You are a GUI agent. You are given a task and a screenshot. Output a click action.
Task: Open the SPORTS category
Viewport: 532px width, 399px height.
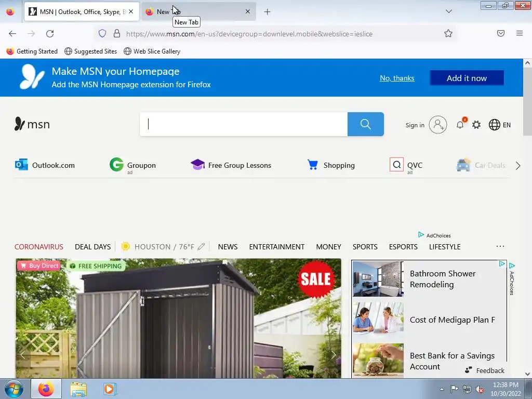point(365,247)
